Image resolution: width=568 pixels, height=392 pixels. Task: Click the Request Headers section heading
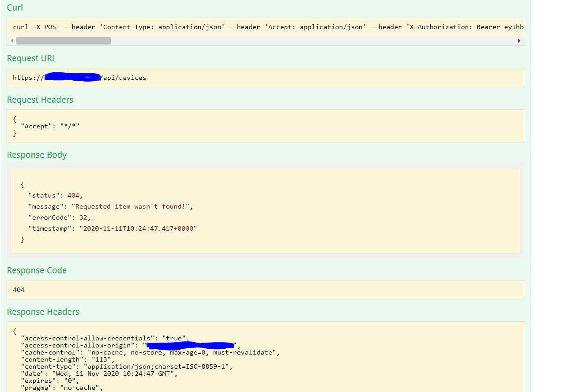click(40, 100)
